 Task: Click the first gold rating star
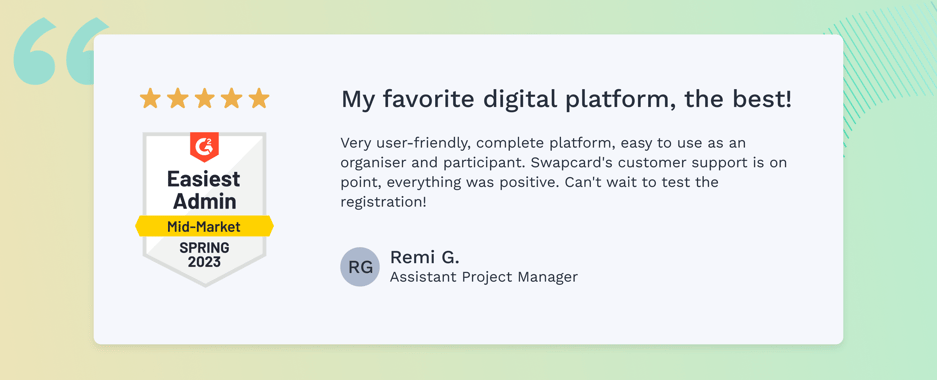[149, 99]
